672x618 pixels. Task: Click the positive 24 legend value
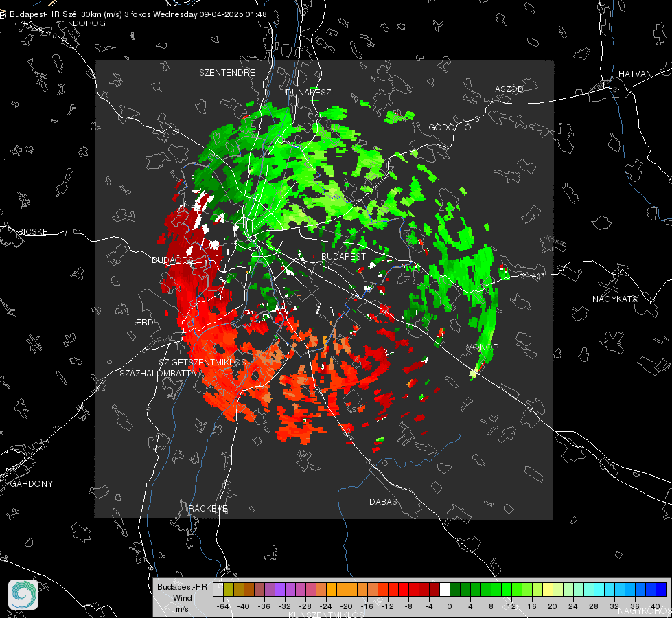pos(573,606)
